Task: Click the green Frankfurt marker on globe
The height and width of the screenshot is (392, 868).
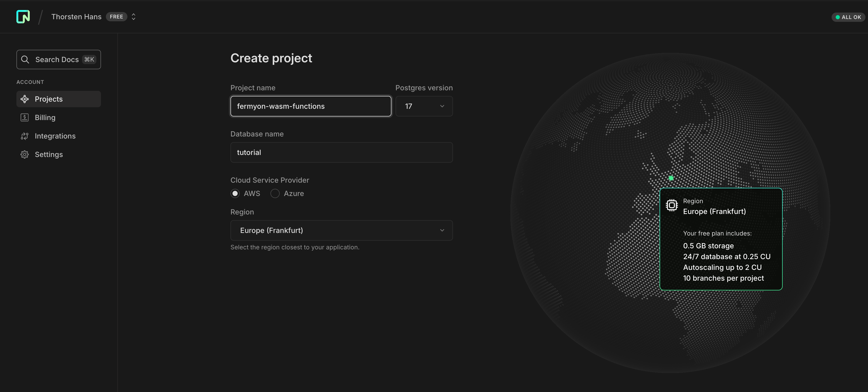Action: tap(671, 178)
